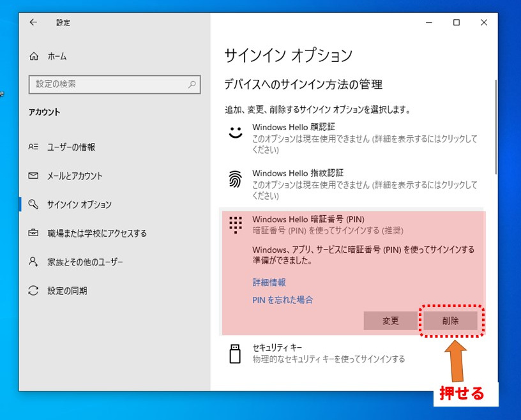The image size is (521, 420).
Task: Click the security key USB icon
Action: (236, 353)
